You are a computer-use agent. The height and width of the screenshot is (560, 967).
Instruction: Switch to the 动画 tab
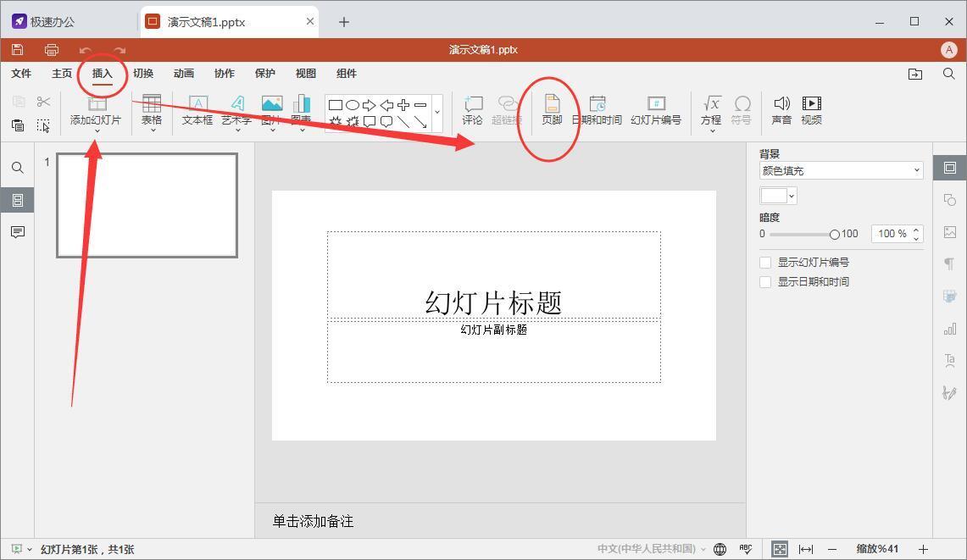pyautogui.click(x=184, y=74)
